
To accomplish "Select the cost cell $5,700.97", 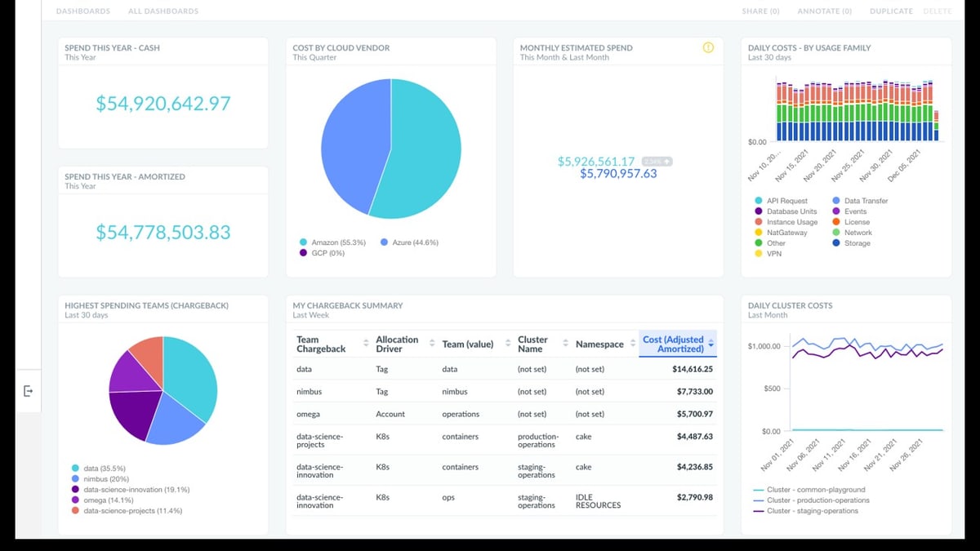I will click(x=695, y=414).
